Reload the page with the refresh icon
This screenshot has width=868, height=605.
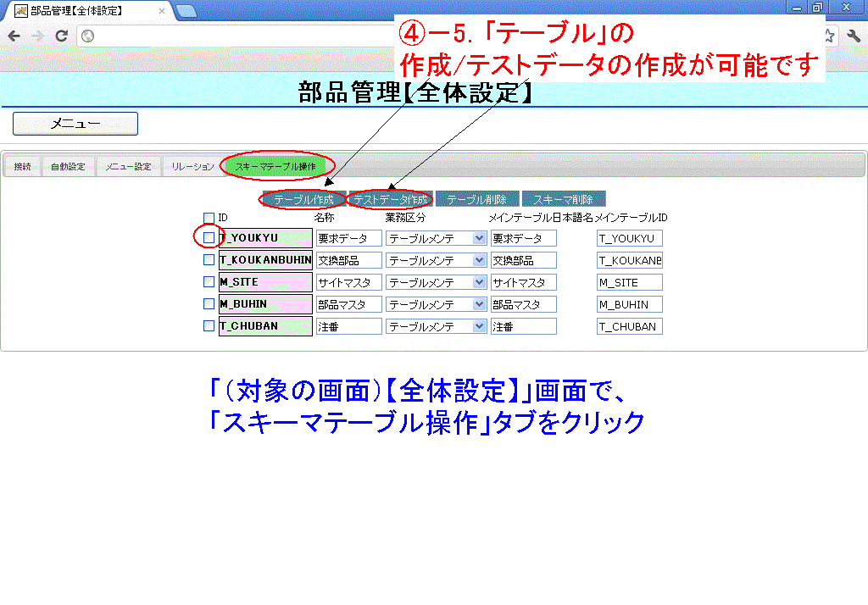pyautogui.click(x=61, y=36)
